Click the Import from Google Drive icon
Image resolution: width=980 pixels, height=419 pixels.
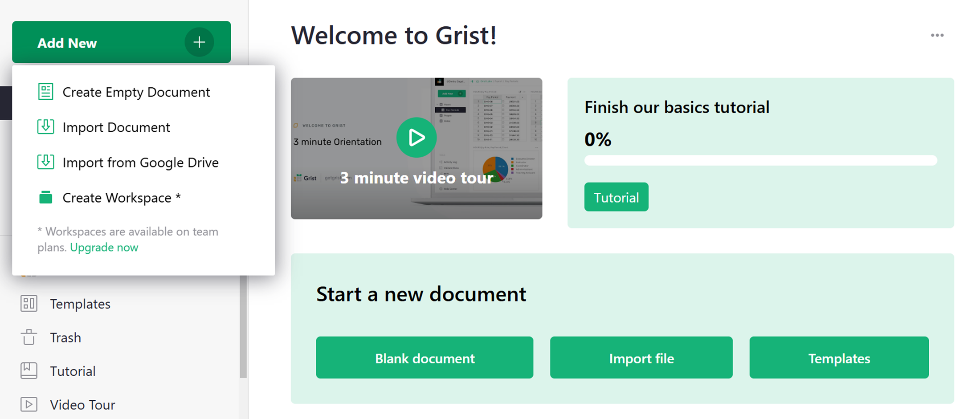pyautogui.click(x=45, y=162)
